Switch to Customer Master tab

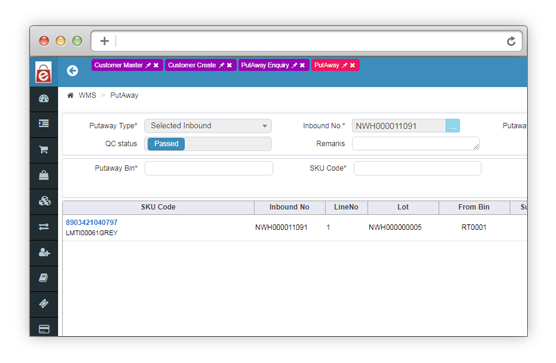pyautogui.click(x=118, y=65)
